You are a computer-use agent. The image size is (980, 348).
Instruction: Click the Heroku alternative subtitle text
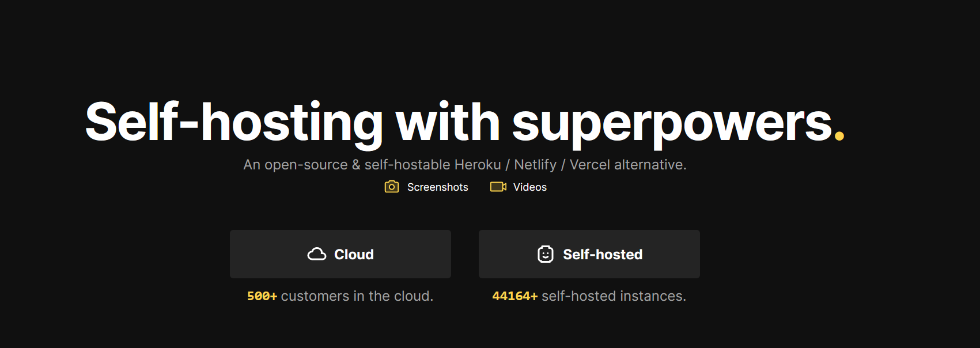(464, 164)
